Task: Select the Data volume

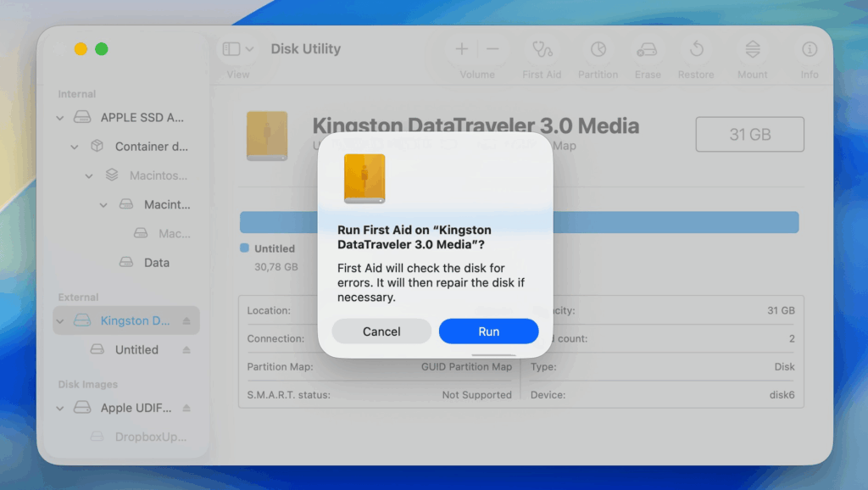Action: point(126,263)
